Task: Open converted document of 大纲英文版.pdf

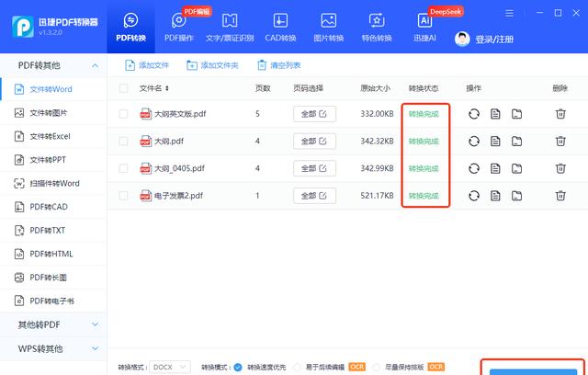Action: [495, 114]
